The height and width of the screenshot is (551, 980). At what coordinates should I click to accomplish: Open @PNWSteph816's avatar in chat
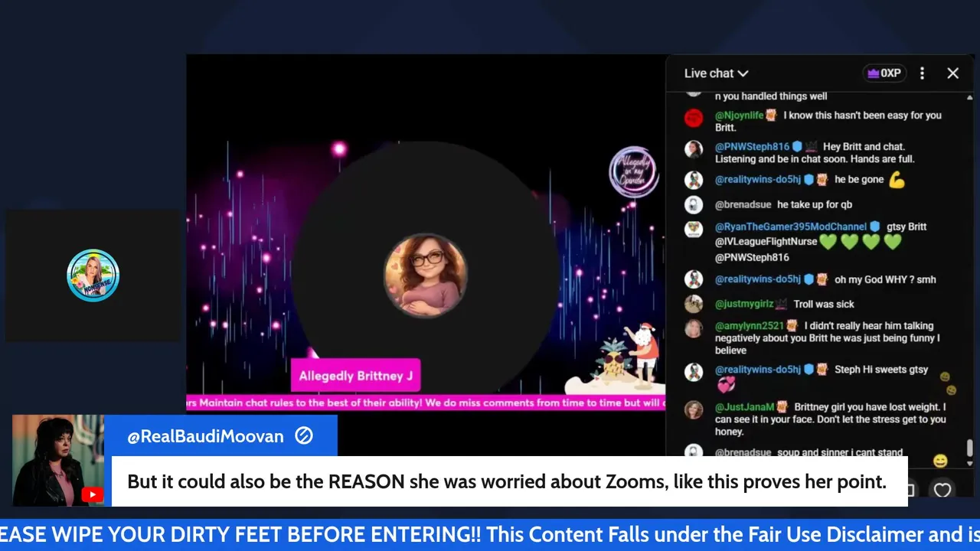pyautogui.click(x=694, y=149)
